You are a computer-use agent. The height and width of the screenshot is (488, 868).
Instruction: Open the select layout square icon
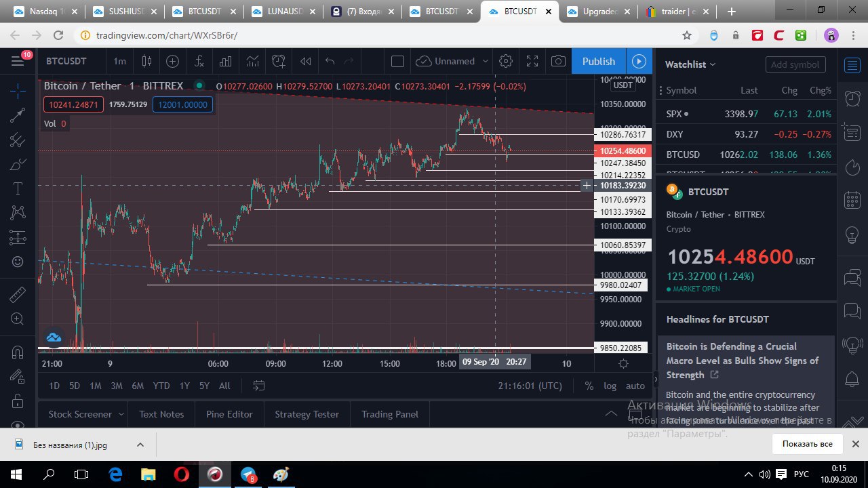pyautogui.click(x=398, y=61)
